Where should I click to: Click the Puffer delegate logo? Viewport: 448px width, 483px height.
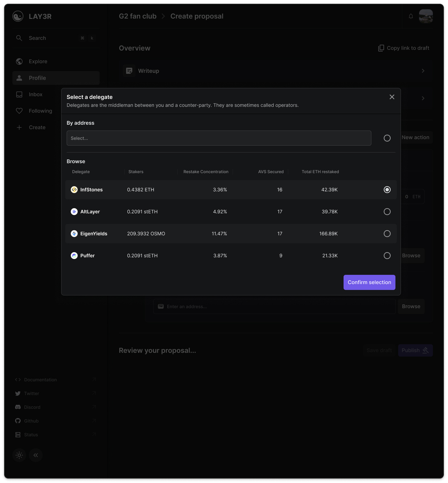[x=74, y=256]
